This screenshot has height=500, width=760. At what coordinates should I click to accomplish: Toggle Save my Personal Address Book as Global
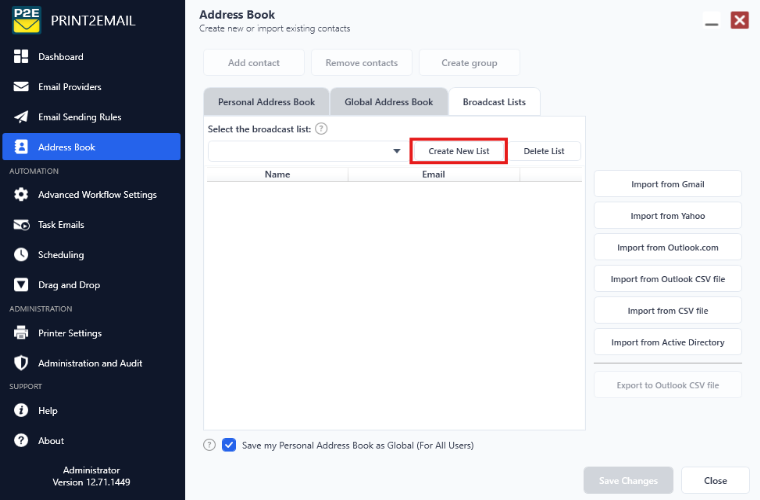[229, 445]
